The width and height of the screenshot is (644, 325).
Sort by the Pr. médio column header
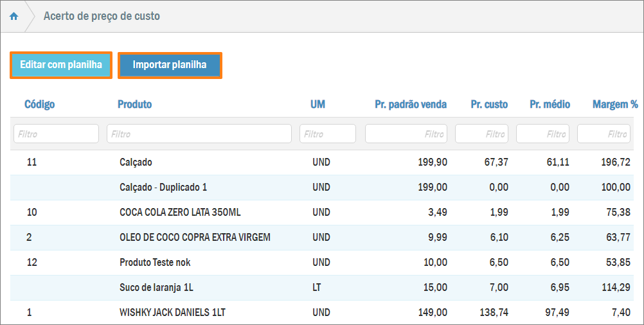[550, 104]
